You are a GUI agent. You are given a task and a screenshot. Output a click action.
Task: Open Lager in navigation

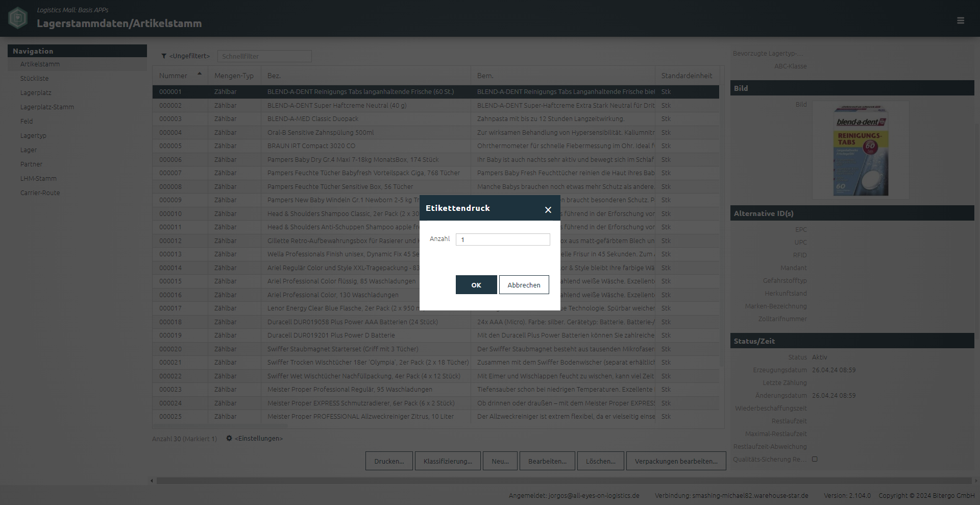pyautogui.click(x=29, y=150)
